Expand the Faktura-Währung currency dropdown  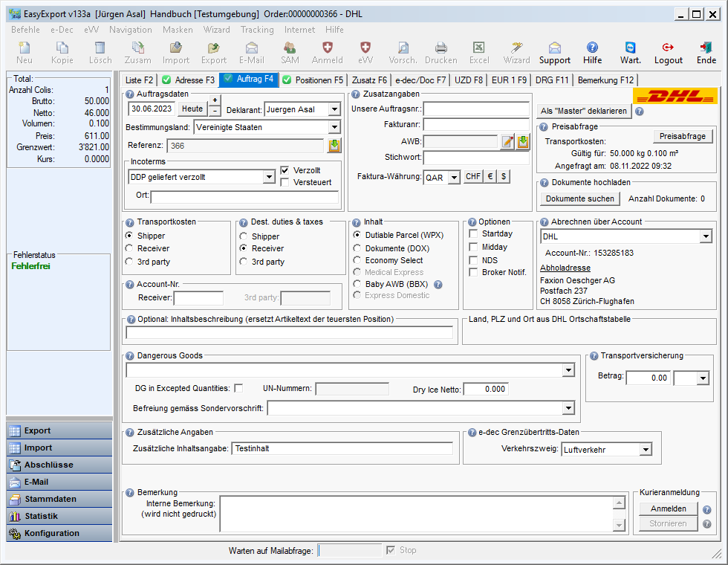454,178
